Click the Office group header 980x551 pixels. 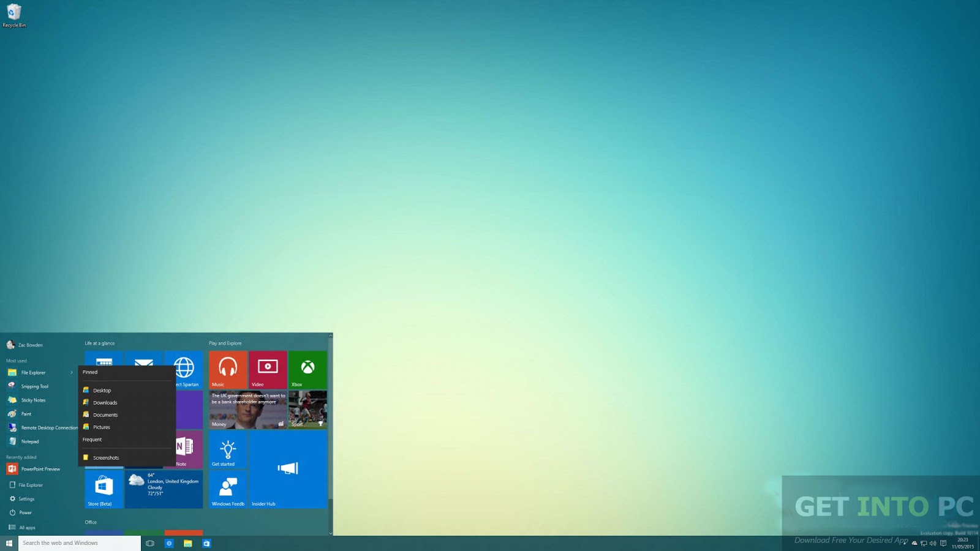click(x=91, y=522)
